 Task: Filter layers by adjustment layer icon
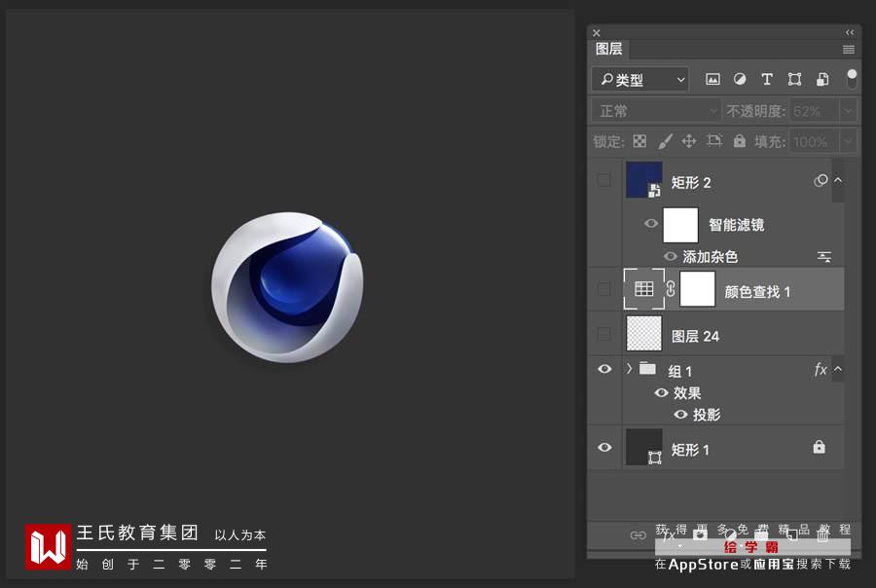pyautogui.click(x=740, y=79)
